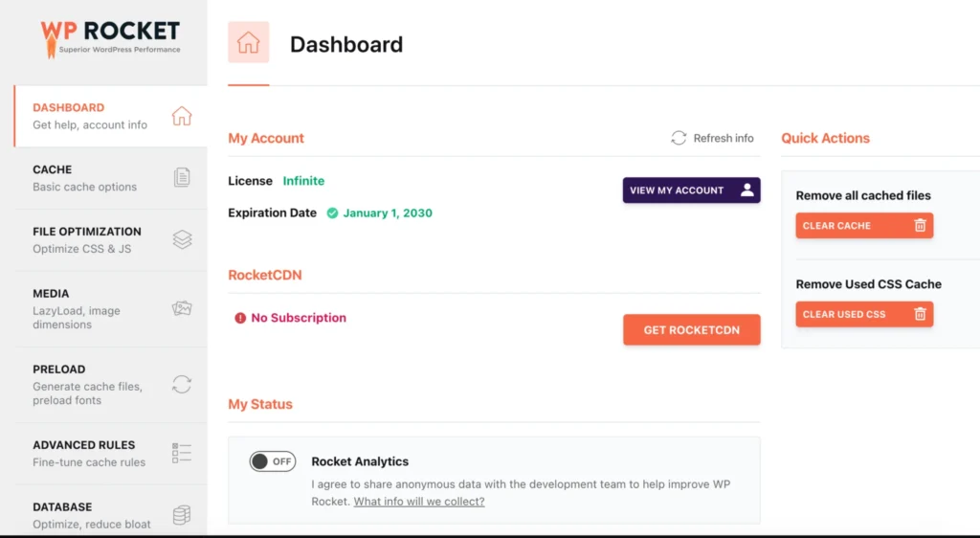Image resolution: width=980 pixels, height=538 pixels.
Task: Click the Preload refresh-arrows icon
Action: (182, 384)
